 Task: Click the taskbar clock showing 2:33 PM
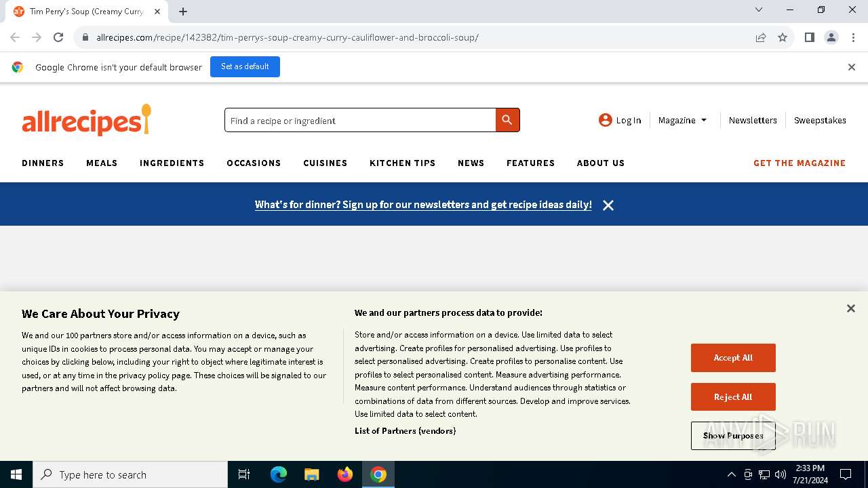pos(810,474)
